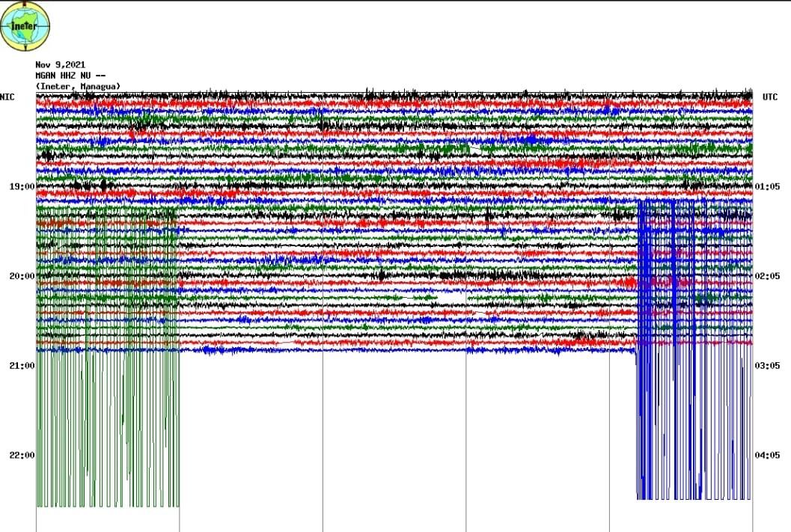Click the UTC time axis label
Screen dimensions: 791x532
770,97
